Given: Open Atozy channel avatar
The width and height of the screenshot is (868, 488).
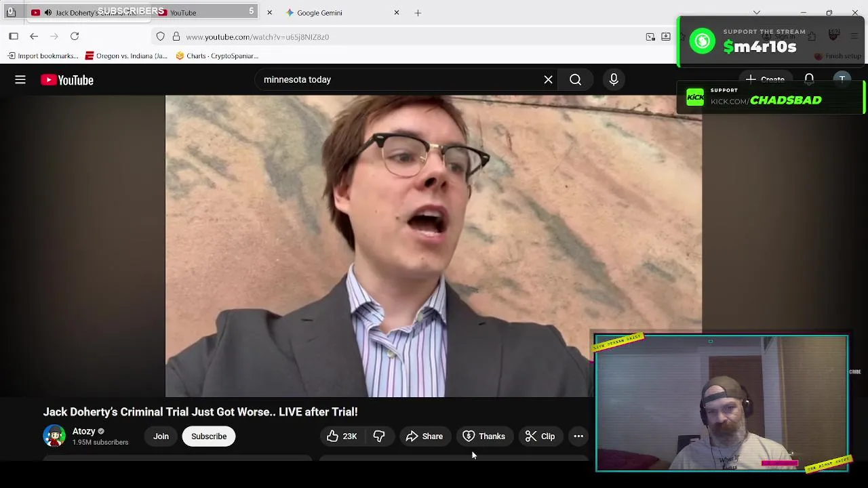Looking at the screenshot, I should pos(54,436).
